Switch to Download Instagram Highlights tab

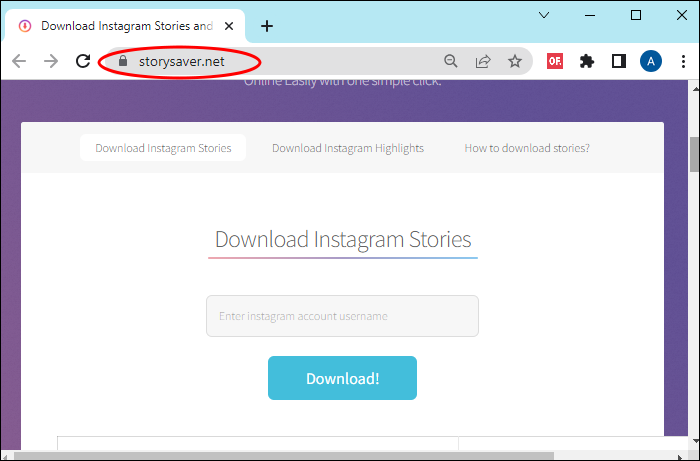tap(348, 148)
